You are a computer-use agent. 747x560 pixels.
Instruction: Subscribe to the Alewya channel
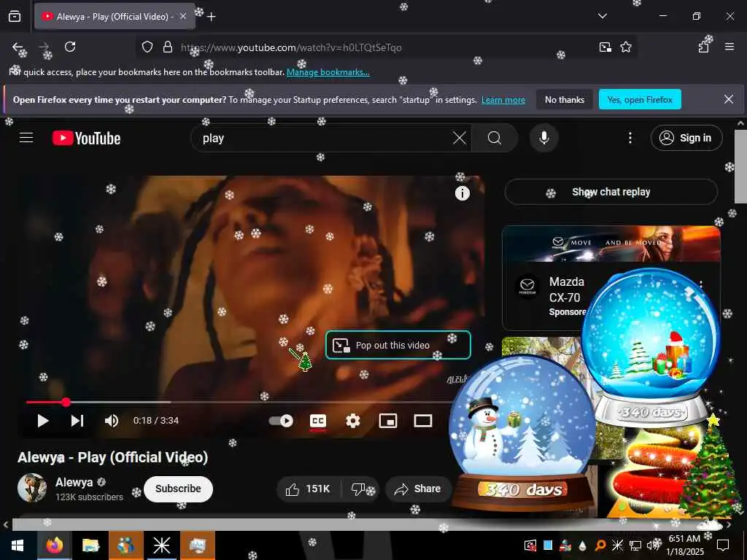(178, 489)
